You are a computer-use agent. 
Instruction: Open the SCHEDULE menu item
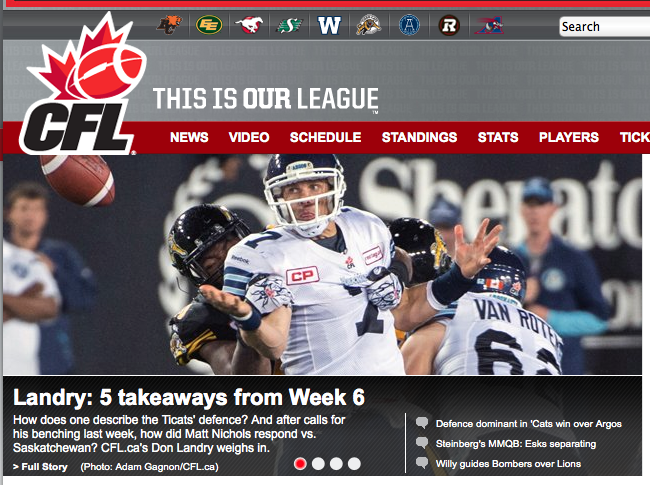click(x=325, y=137)
